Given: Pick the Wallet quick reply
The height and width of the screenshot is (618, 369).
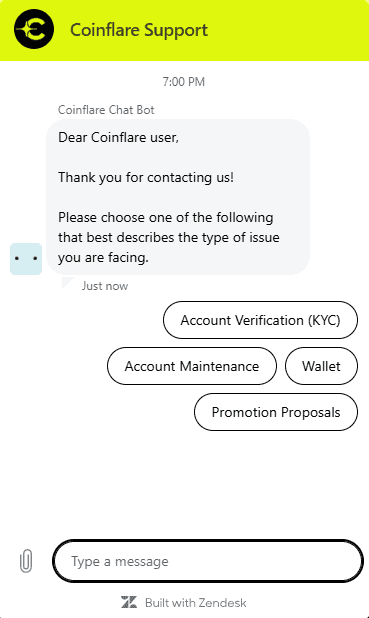Looking at the screenshot, I should pyautogui.click(x=321, y=366).
